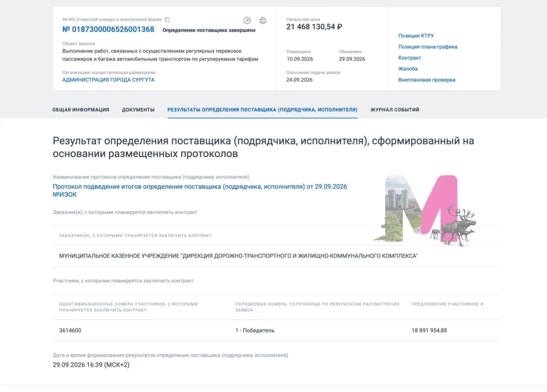Select the ИДЕНТИФИКАЦИОННЫЕ НОМЕРА УЧАСТНИКОВ column header
The image size is (547, 392).
[128, 307]
